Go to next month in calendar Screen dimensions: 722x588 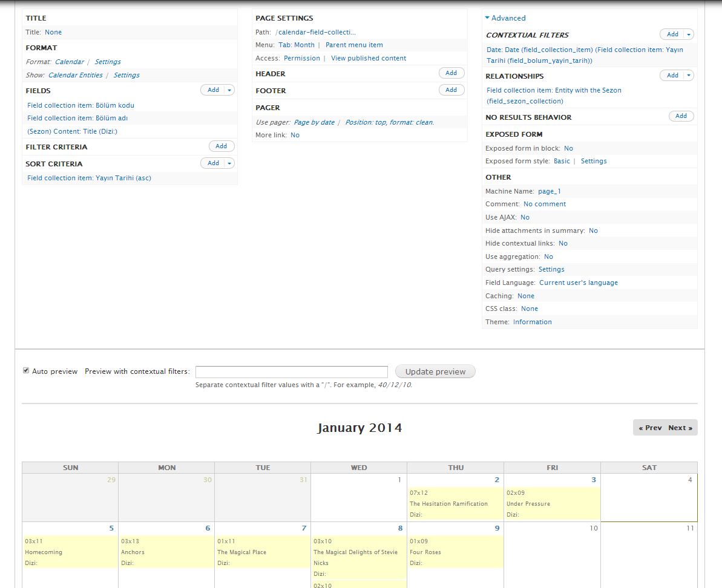pos(680,428)
